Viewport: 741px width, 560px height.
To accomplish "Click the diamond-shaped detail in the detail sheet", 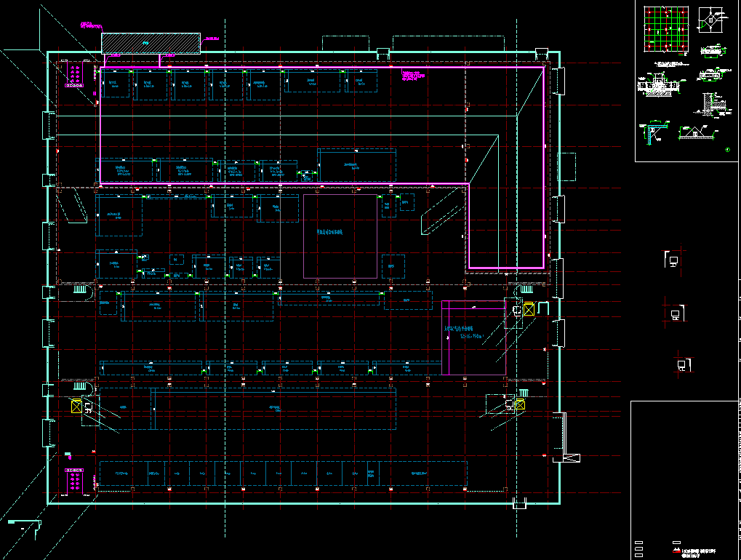I will pos(710,20).
